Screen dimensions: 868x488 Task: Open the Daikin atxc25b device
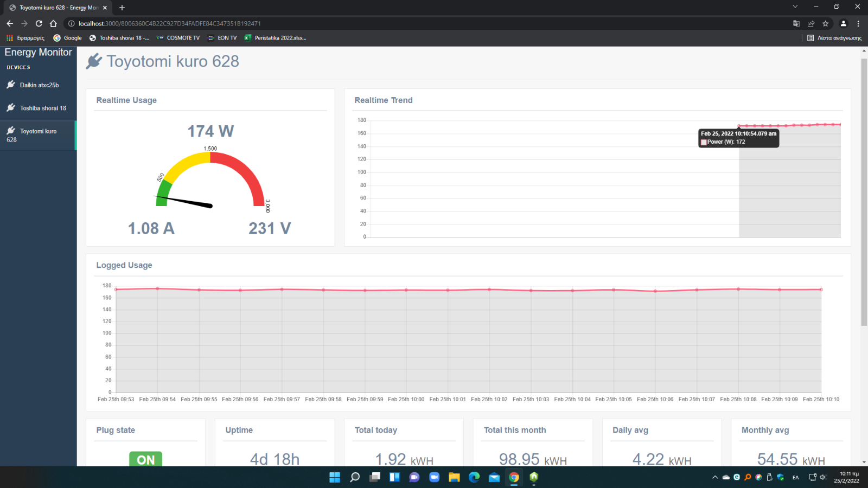(x=38, y=85)
